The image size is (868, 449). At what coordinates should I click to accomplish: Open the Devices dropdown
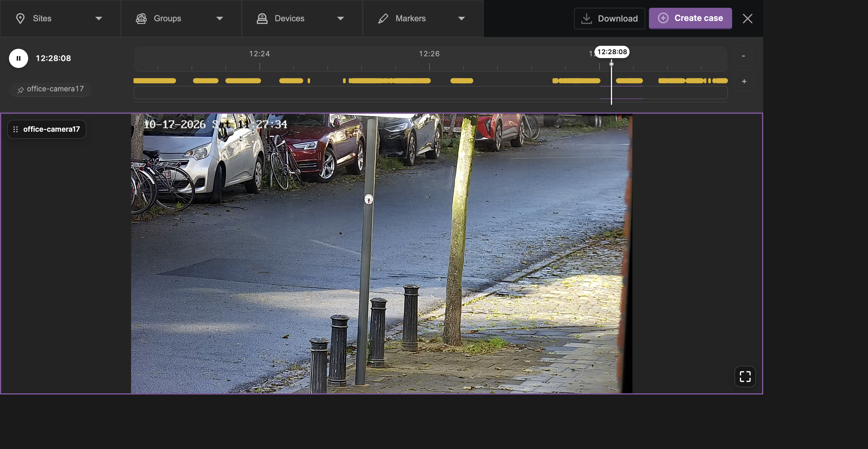(302, 19)
